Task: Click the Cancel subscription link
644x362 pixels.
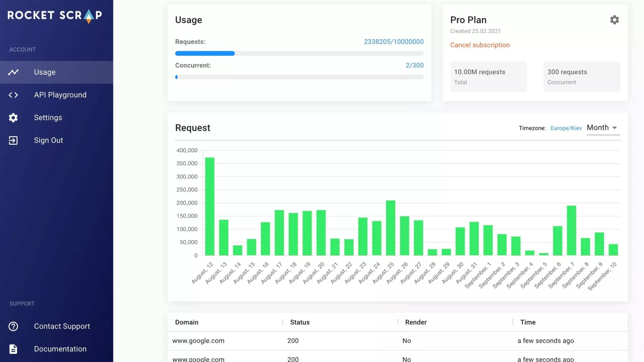Action: pyautogui.click(x=480, y=45)
